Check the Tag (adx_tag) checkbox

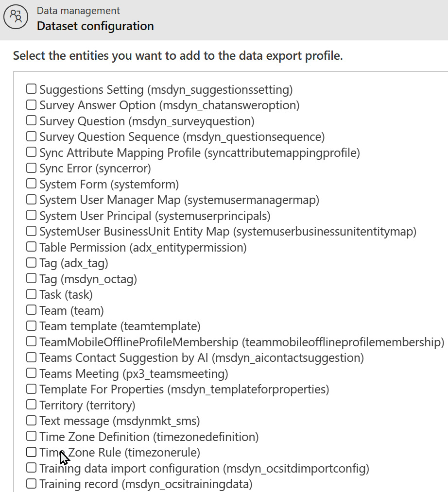31,262
